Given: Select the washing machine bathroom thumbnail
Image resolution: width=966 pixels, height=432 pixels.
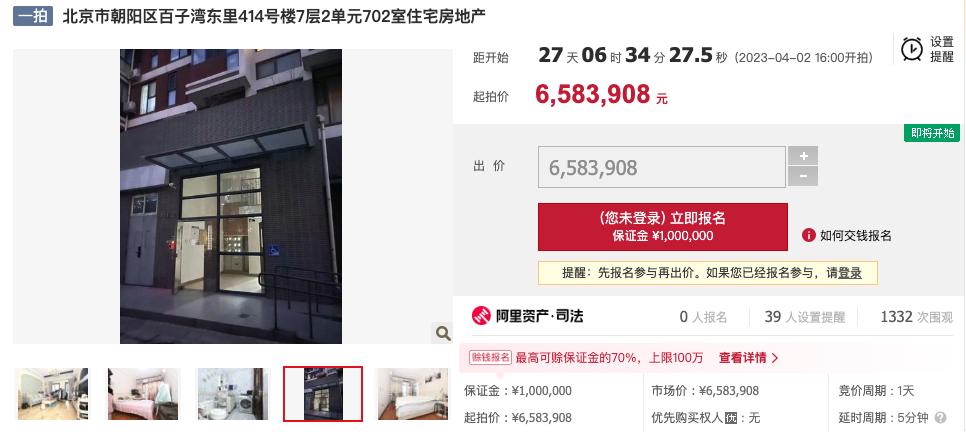Looking at the screenshot, I should pyautogui.click(x=233, y=394).
